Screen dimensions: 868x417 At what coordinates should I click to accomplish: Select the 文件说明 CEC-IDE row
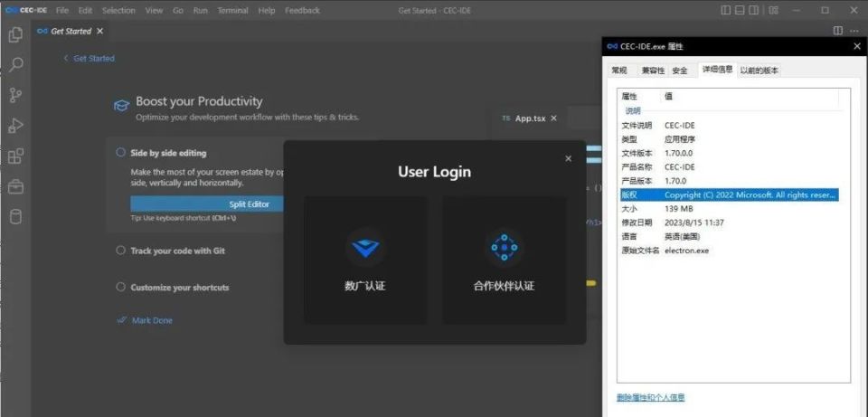click(730, 126)
